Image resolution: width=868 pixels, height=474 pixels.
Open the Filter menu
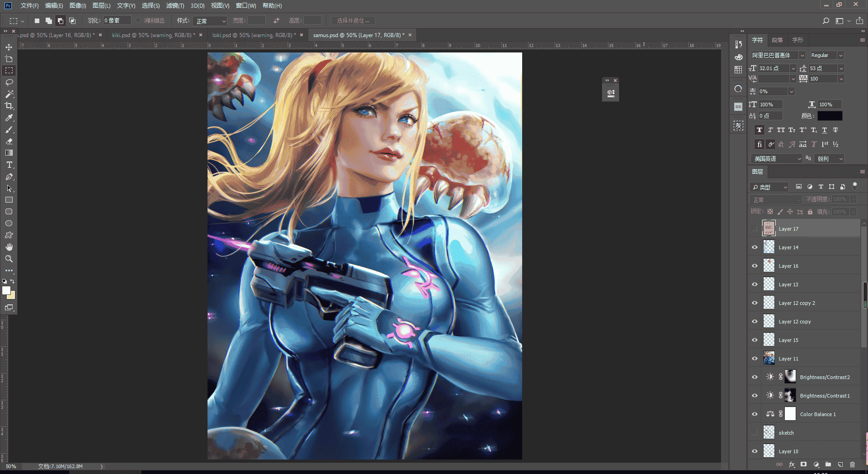175,6
